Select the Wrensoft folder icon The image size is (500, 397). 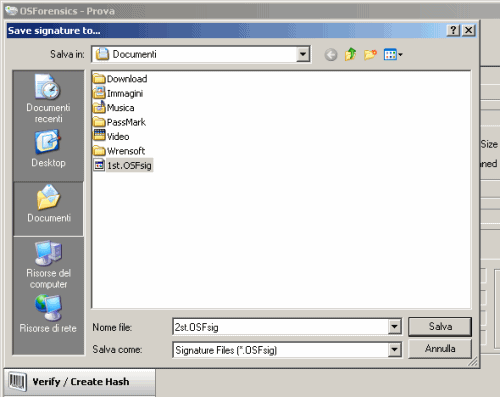tap(99, 151)
